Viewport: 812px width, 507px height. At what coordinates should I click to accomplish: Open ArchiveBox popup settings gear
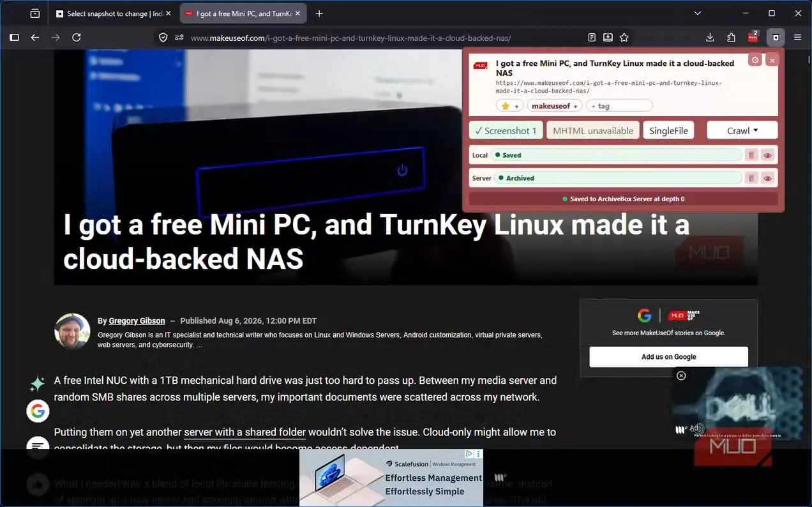point(755,60)
